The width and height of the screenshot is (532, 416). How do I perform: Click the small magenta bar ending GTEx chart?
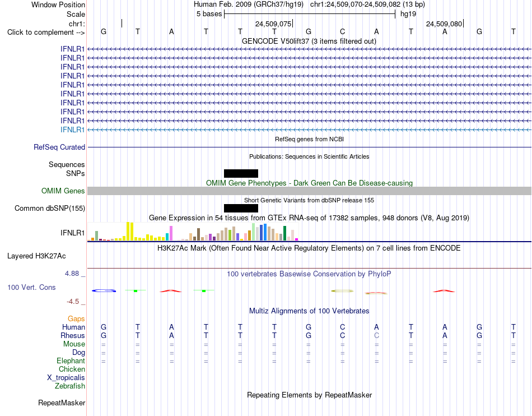click(x=297, y=239)
